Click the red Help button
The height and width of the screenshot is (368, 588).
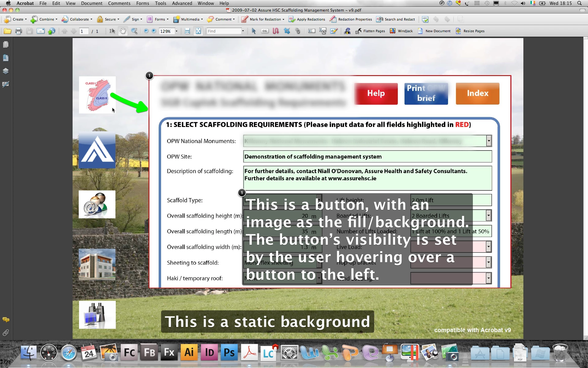point(376,94)
